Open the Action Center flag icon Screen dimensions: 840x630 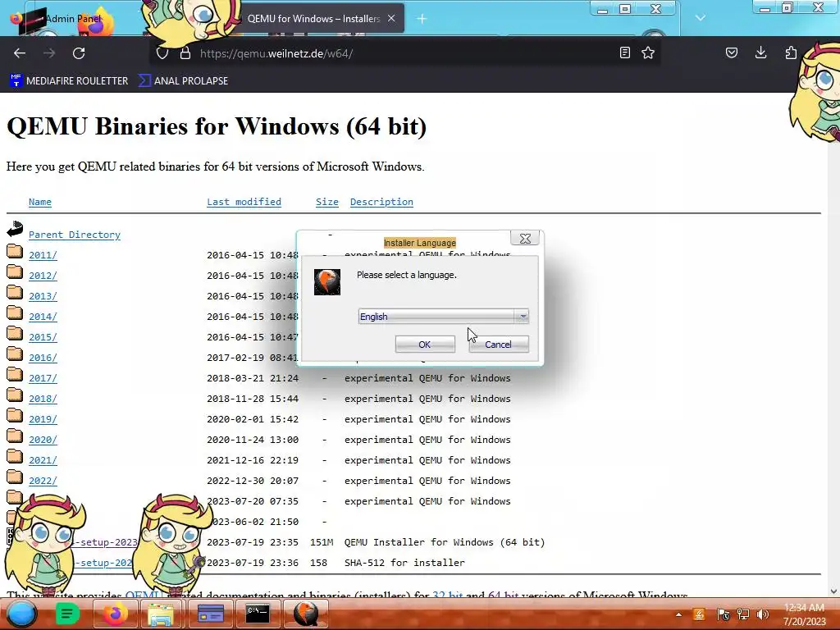click(724, 614)
